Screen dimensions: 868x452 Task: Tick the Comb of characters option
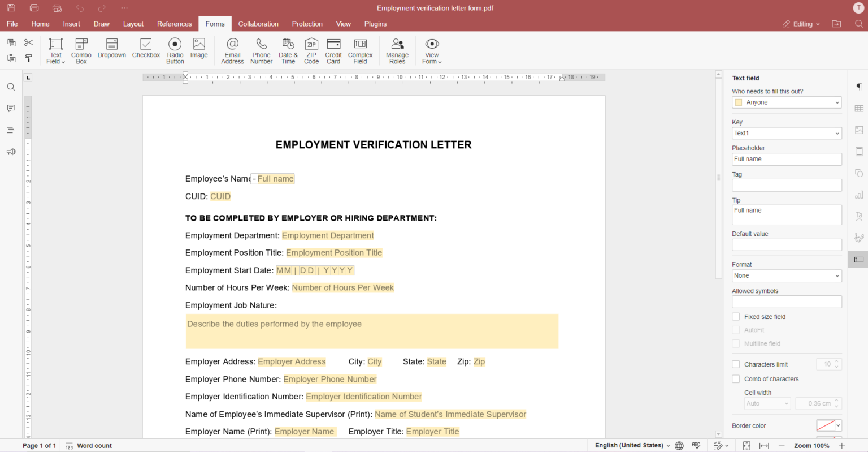[736, 379]
